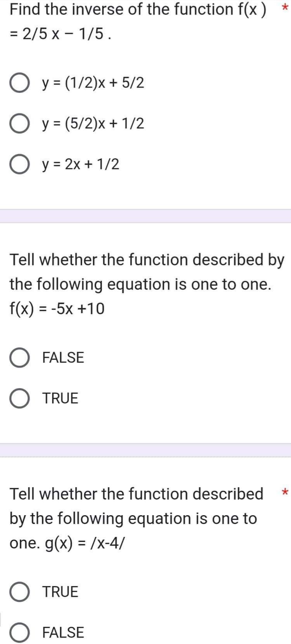The width and height of the screenshot is (291, 644).
Task: Click the f(x) = -5x +10 question heading
Action: 144,284
